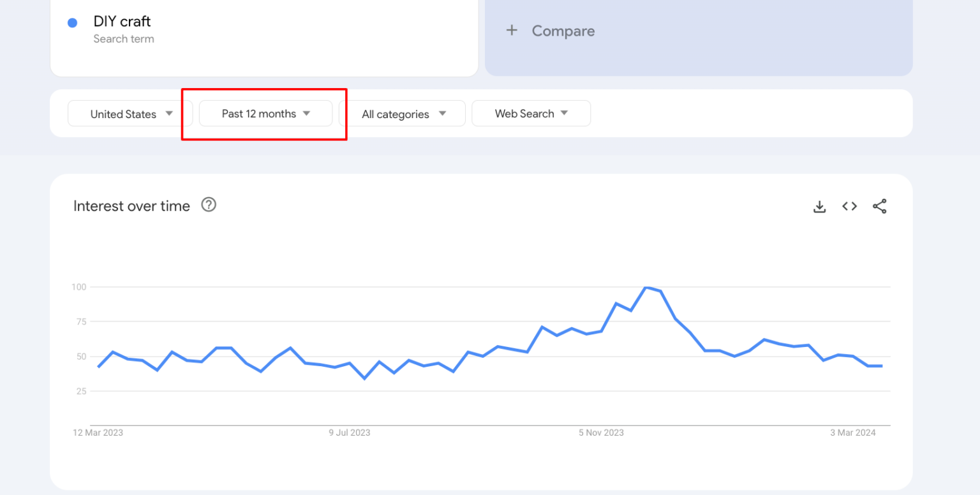Click the help icon beside Interest over time
980x495 pixels.
(209, 205)
